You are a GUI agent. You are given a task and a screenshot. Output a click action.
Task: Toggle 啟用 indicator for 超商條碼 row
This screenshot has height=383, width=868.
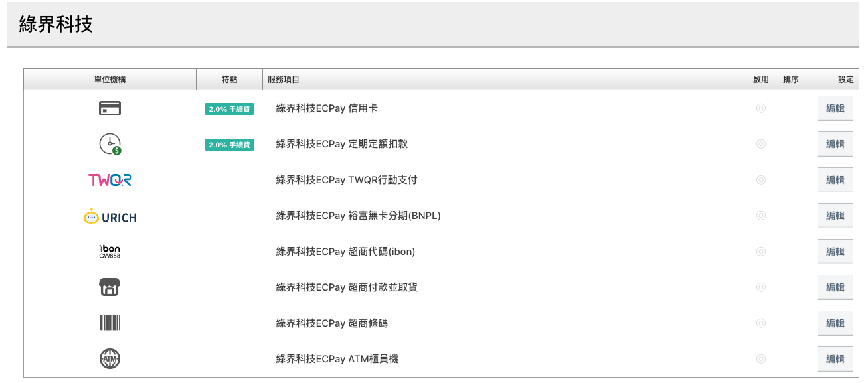(x=761, y=323)
